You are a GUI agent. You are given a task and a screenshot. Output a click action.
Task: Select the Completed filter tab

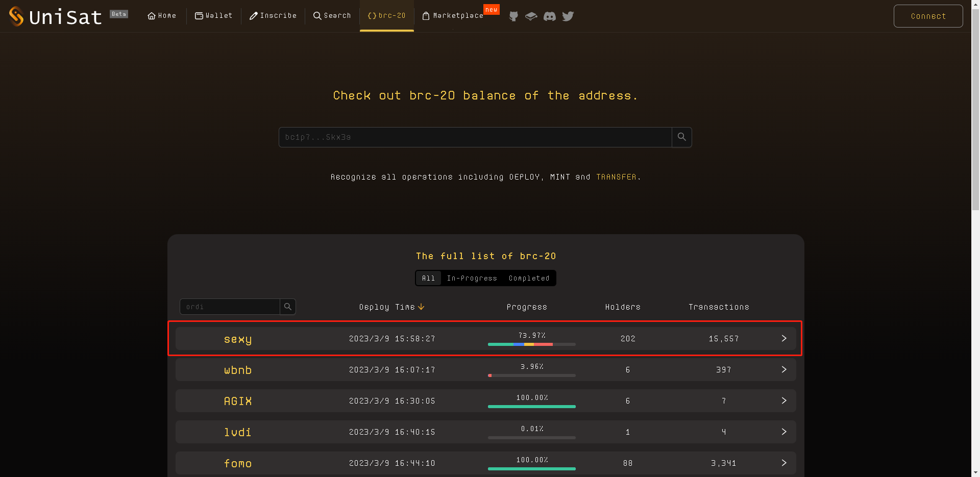(529, 278)
